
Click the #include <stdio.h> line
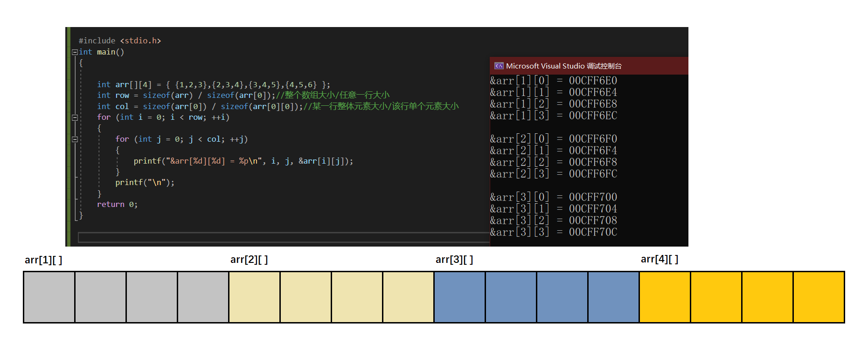(x=120, y=41)
